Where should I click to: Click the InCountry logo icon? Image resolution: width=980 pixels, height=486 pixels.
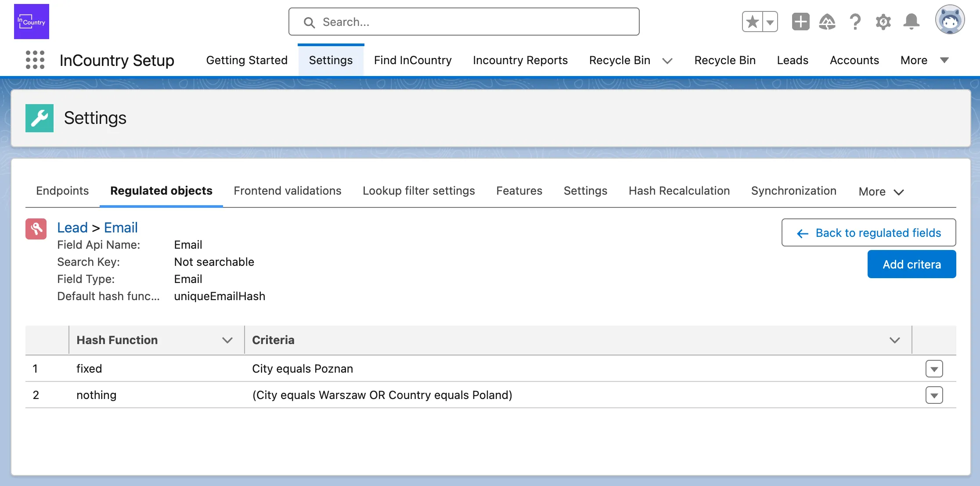point(32,22)
